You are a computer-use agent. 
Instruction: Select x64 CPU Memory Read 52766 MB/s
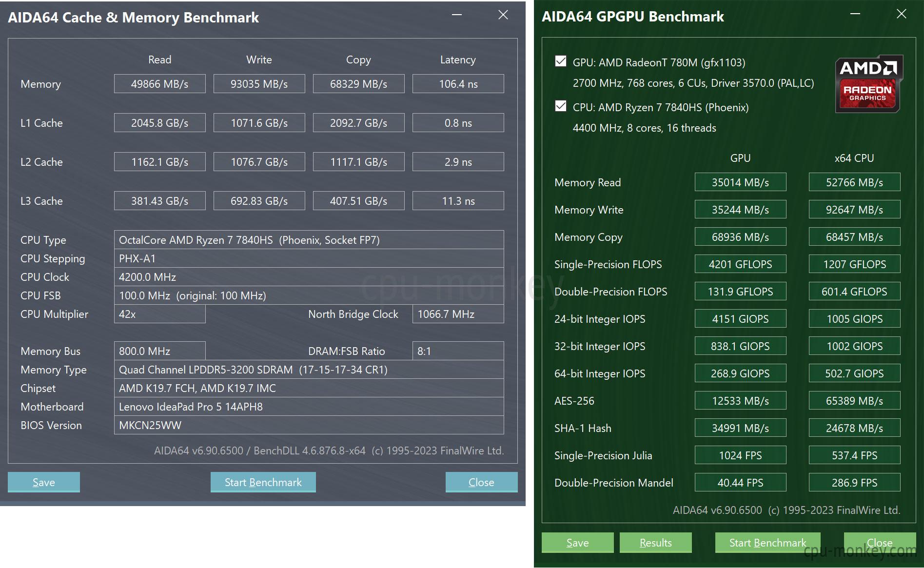(855, 182)
